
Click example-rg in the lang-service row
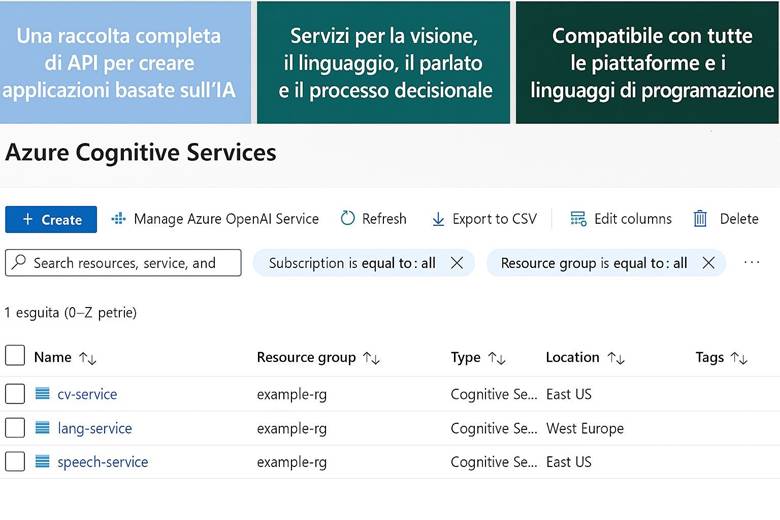tap(292, 428)
